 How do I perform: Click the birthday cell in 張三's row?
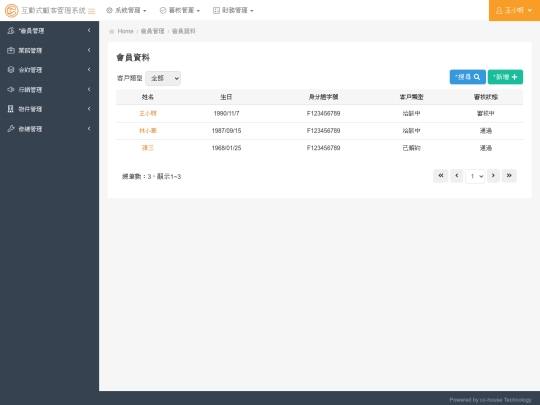(x=226, y=148)
